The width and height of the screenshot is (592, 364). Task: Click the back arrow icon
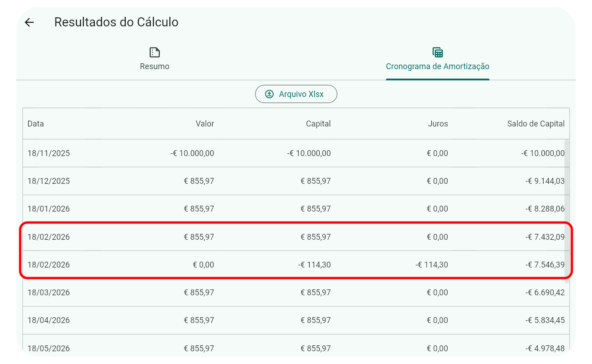point(29,22)
